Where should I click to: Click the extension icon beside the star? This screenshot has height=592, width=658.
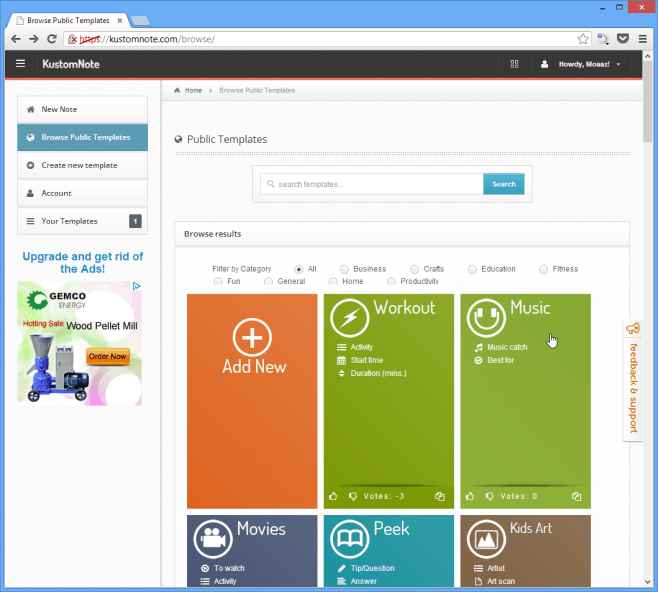click(x=603, y=39)
